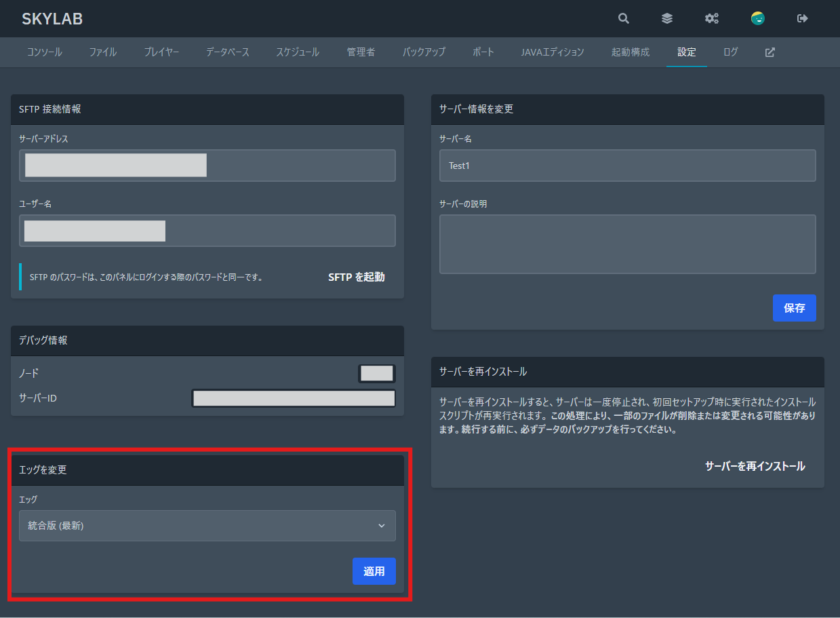Viewport: 840px width, 618px height.
Task: Go to the データベース tab
Action: [x=228, y=52]
